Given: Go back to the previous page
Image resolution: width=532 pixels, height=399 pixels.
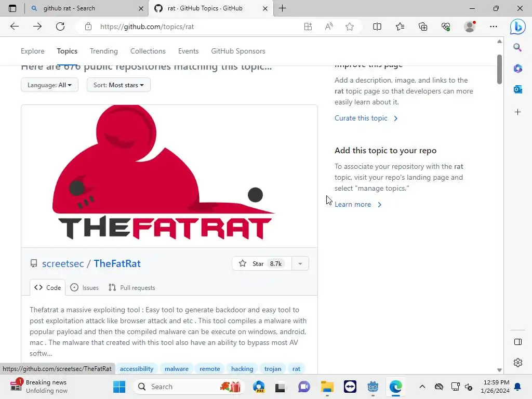Looking at the screenshot, I should tap(14, 26).
